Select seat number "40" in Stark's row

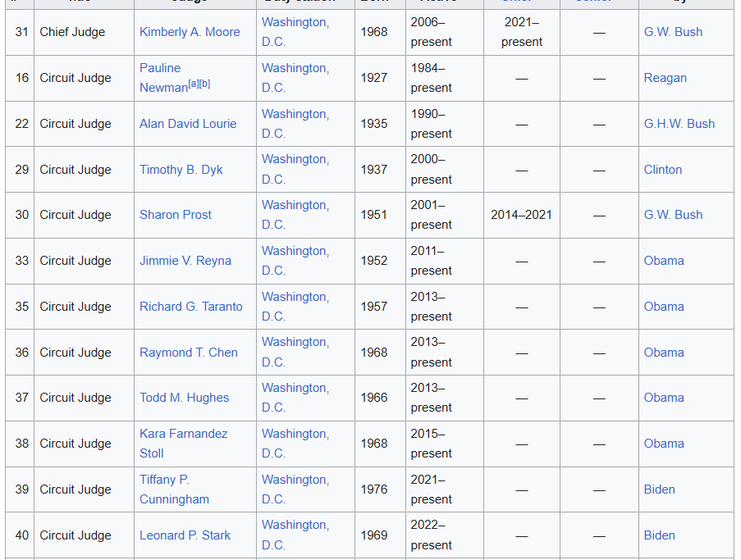point(21,535)
